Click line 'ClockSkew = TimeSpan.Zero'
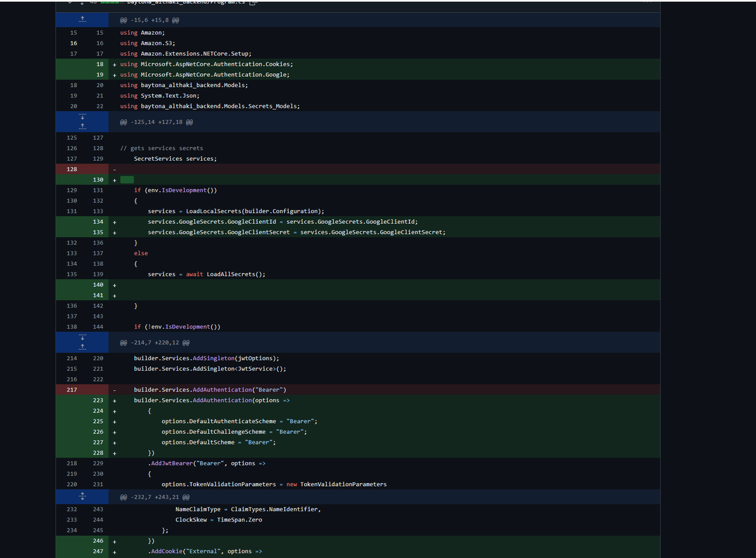Image resolution: width=756 pixels, height=558 pixels. 219,520
